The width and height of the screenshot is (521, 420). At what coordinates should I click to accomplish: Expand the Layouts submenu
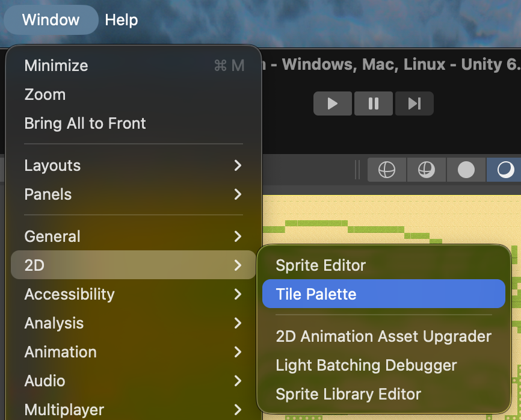[133, 165]
